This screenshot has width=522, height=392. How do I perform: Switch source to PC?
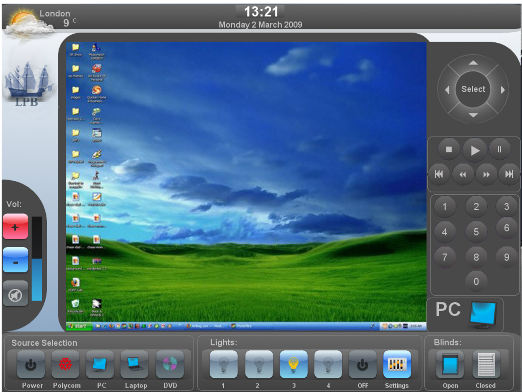coord(100,365)
